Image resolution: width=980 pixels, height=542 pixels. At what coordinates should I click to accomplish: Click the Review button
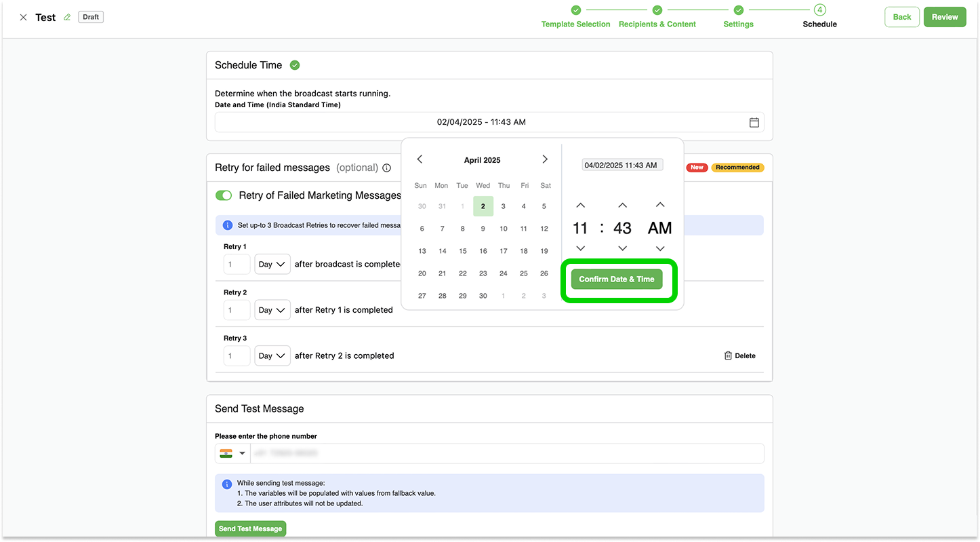(x=944, y=17)
